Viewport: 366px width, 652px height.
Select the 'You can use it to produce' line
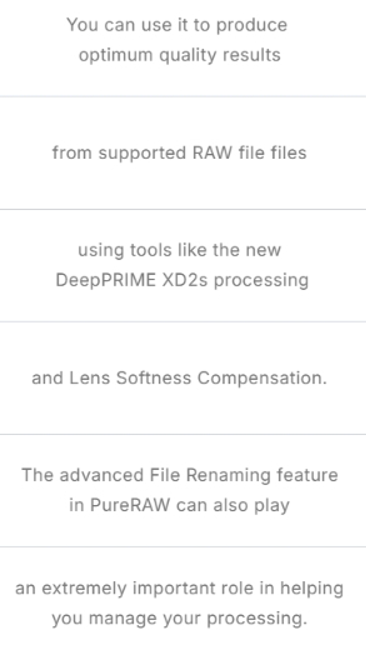point(177,25)
